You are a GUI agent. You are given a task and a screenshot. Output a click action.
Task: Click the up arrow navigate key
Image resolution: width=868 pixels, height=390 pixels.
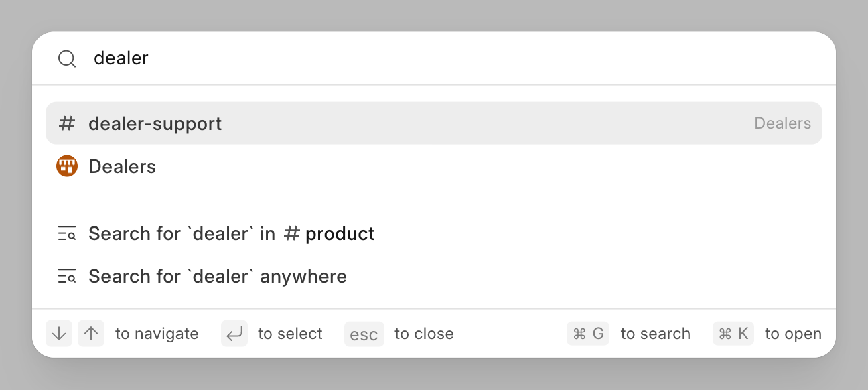[x=91, y=334]
